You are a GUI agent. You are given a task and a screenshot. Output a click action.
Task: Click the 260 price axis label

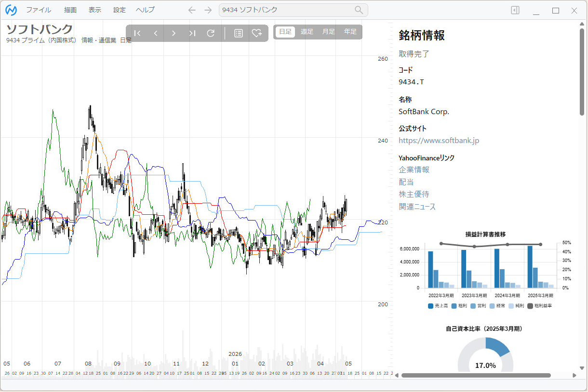[383, 59]
